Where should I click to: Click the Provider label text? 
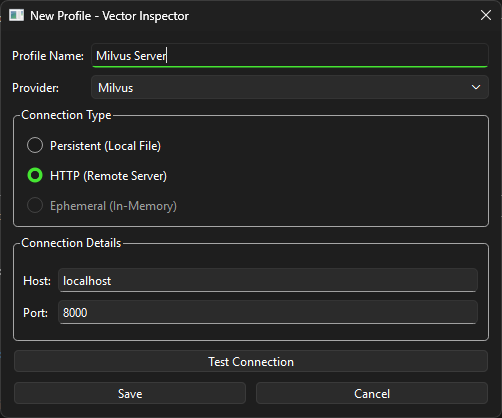point(36,88)
